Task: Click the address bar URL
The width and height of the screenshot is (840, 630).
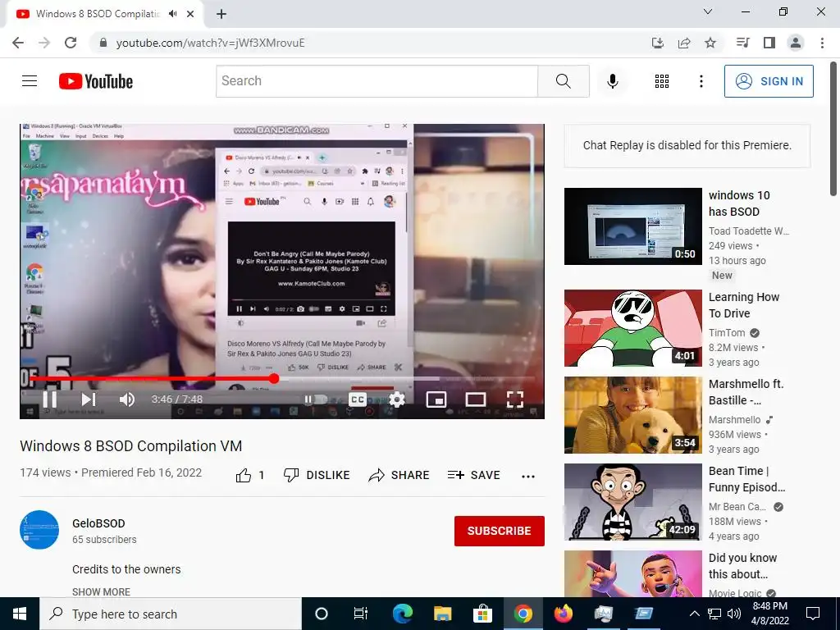Action: pyautogui.click(x=210, y=43)
